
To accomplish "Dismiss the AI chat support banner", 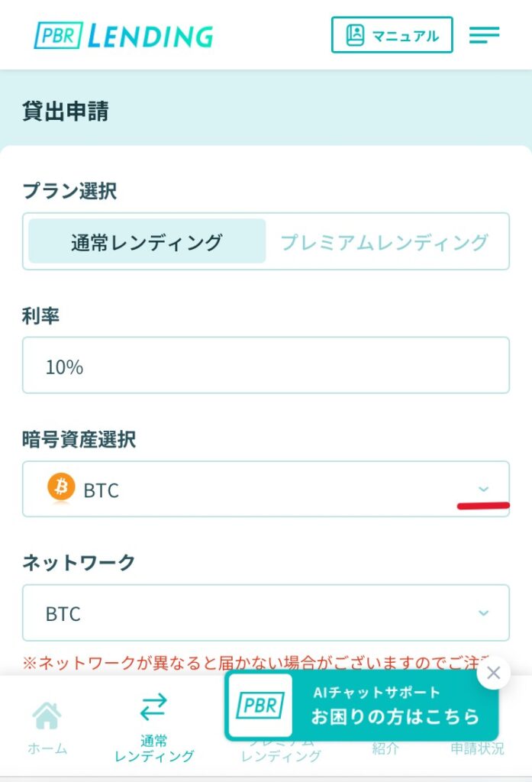I will point(494,673).
